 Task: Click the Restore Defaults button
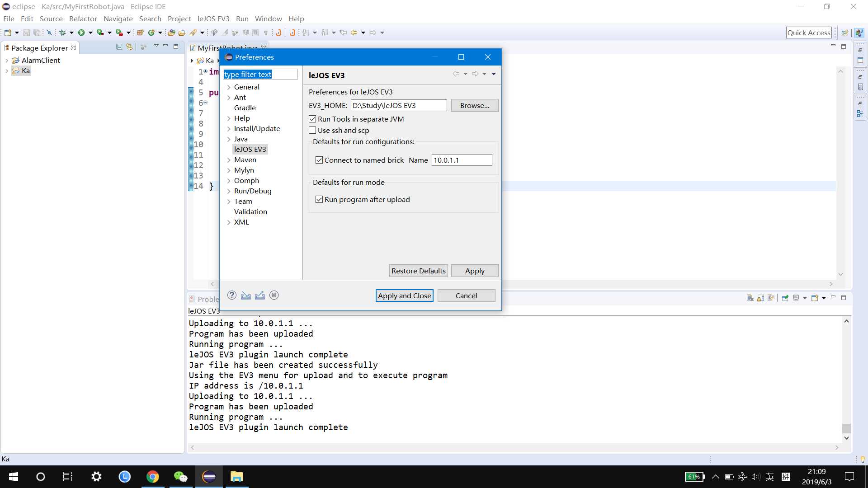pos(419,271)
